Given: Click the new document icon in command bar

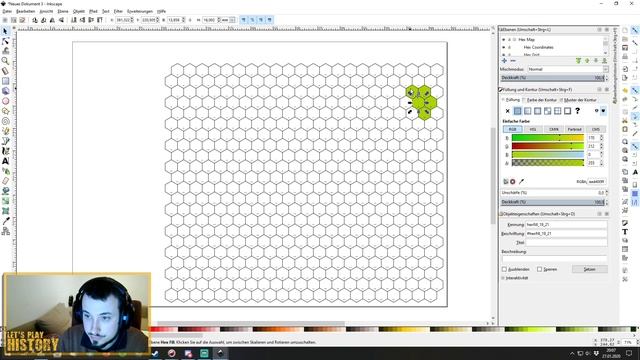Looking at the screenshot, I should click(625, 30).
